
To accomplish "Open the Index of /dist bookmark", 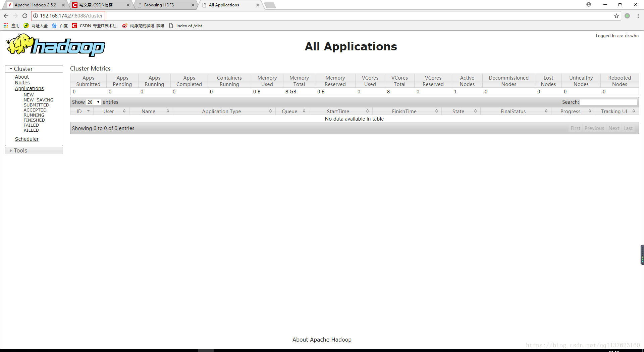I will pos(185,26).
